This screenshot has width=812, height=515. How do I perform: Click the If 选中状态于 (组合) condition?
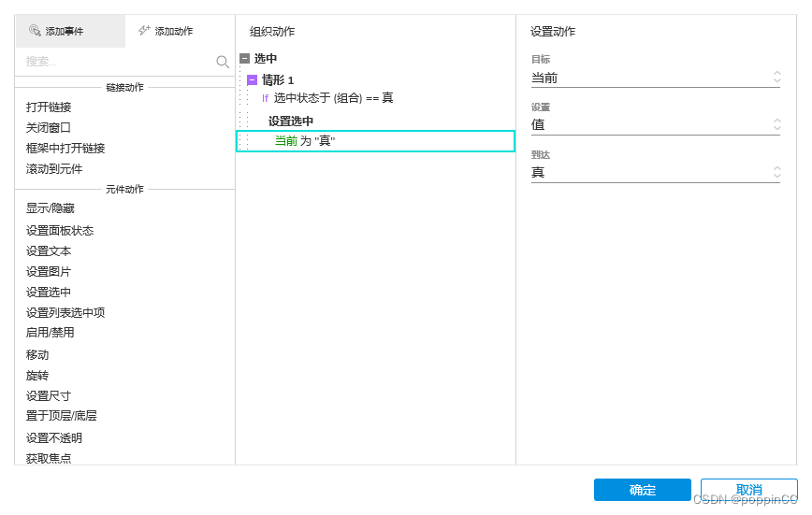tap(327, 98)
